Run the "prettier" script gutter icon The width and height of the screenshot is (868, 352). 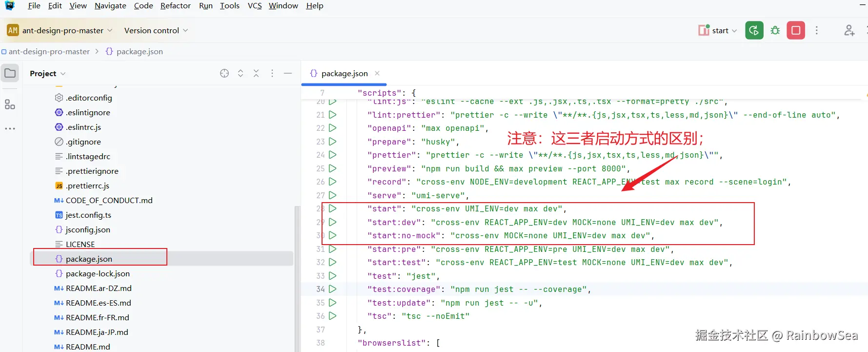pos(333,155)
